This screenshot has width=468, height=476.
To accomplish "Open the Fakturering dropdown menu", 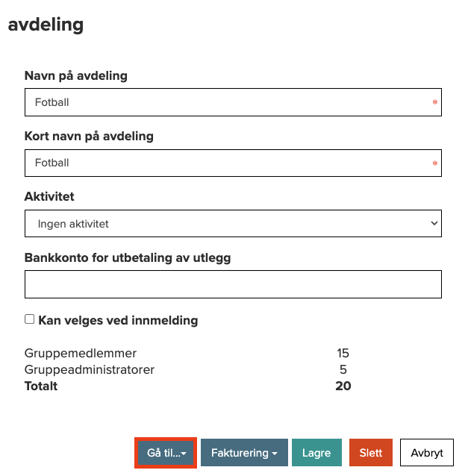I will (244, 453).
